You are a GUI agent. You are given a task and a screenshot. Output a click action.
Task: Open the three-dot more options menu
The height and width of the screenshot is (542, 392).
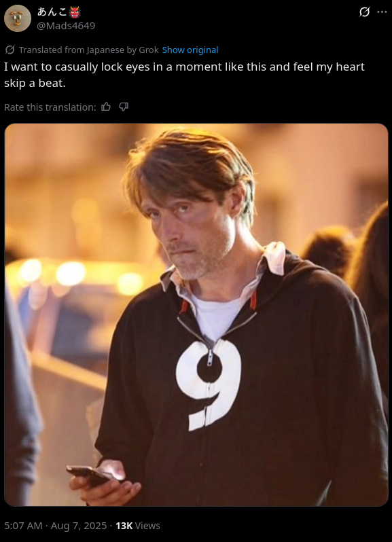coord(382,12)
